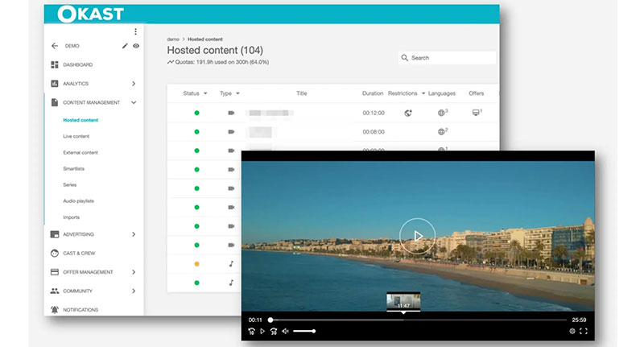Select Audio playlists in the sidebar

tap(78, 201)
